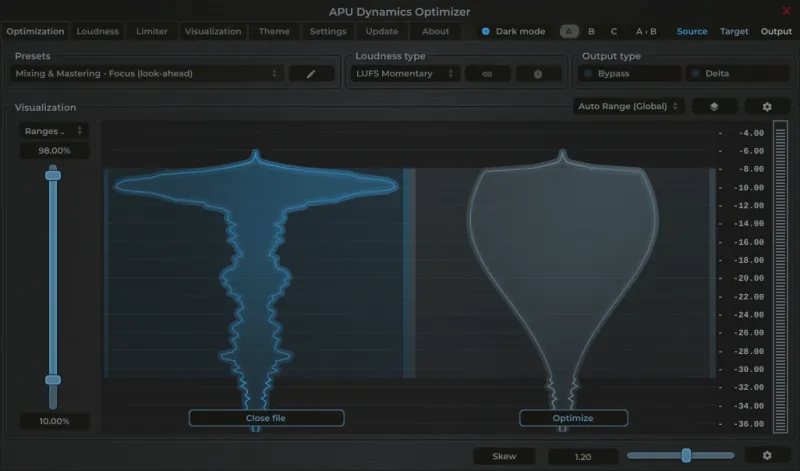The height and width of the screenshot is (471, 800).
Task: Open the gear next to Skew slider
Action: coord(767,456)
